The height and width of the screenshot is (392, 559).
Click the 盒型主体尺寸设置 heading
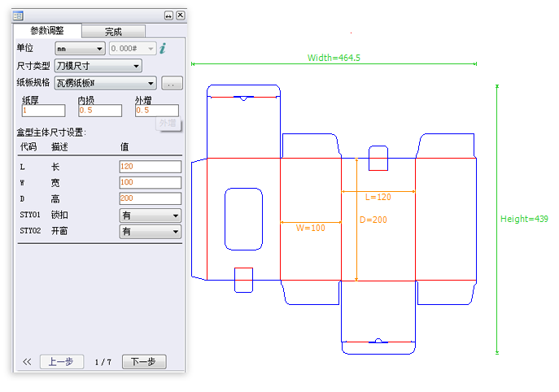click(51, 133)
